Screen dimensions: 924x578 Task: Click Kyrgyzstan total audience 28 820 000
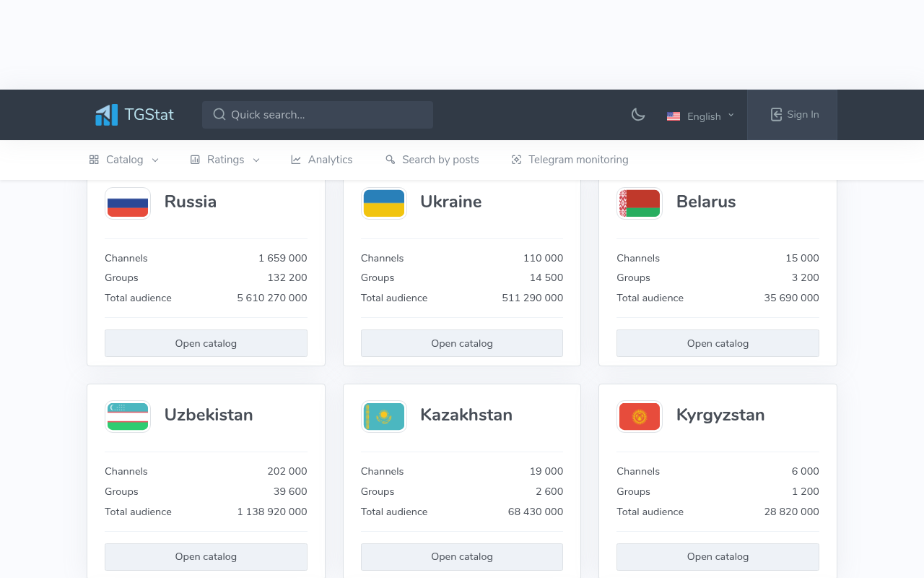click(x=792, y=512)
